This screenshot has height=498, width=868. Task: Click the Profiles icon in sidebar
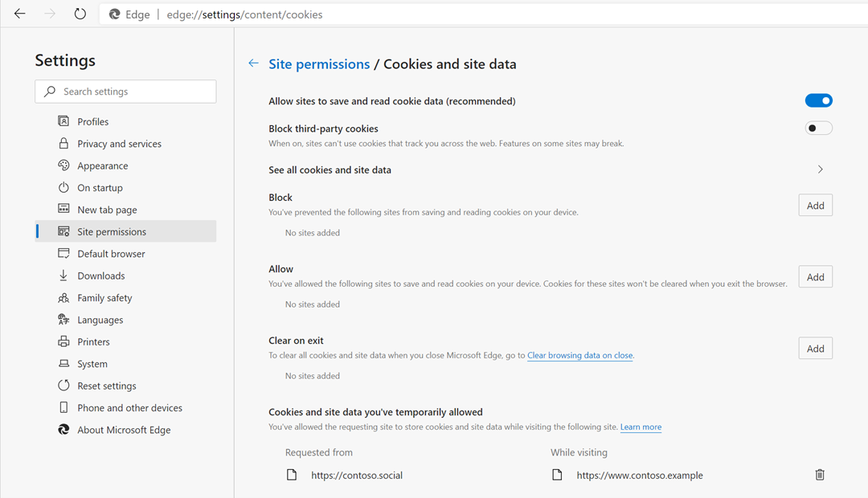pyautogui.click(x=63, y=121)
